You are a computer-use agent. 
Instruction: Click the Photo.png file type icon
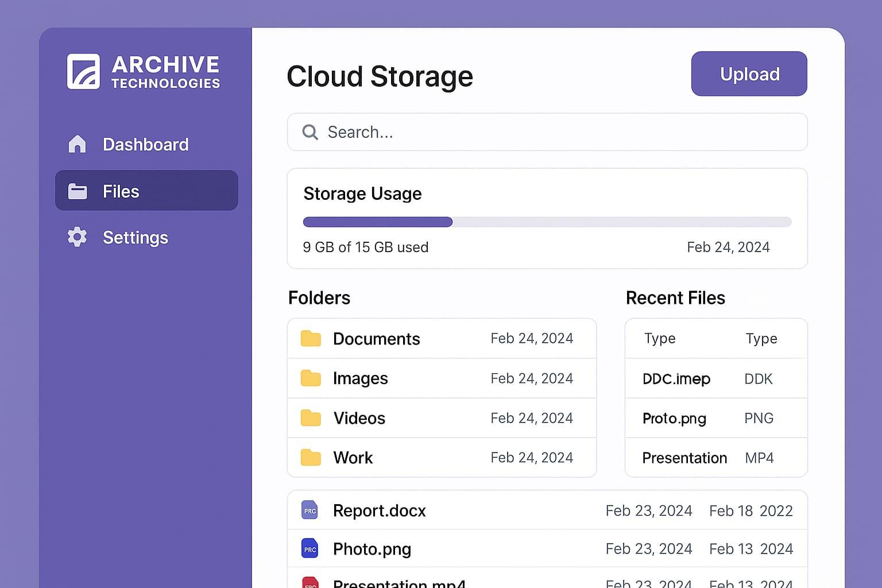pos(310,548)
